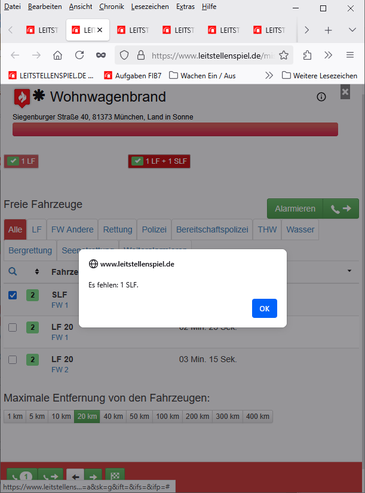Set max distance to 5 km
The image size is (365, 493).
pos(37,416)
